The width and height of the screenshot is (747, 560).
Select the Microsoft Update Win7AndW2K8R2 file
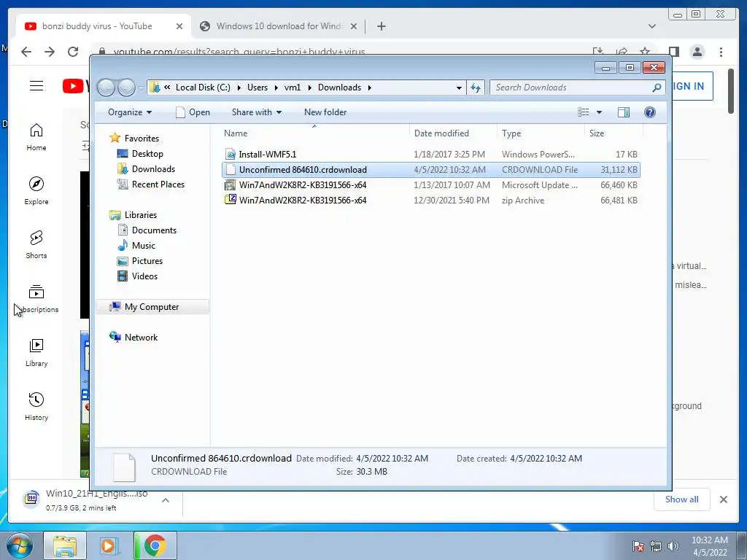(x=430, y=184)
